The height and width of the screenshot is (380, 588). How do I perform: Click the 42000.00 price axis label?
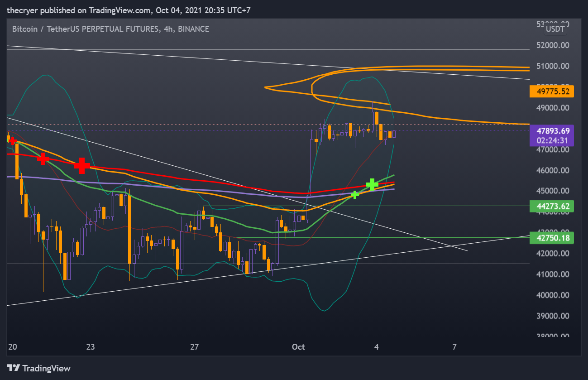click(553, 253)
